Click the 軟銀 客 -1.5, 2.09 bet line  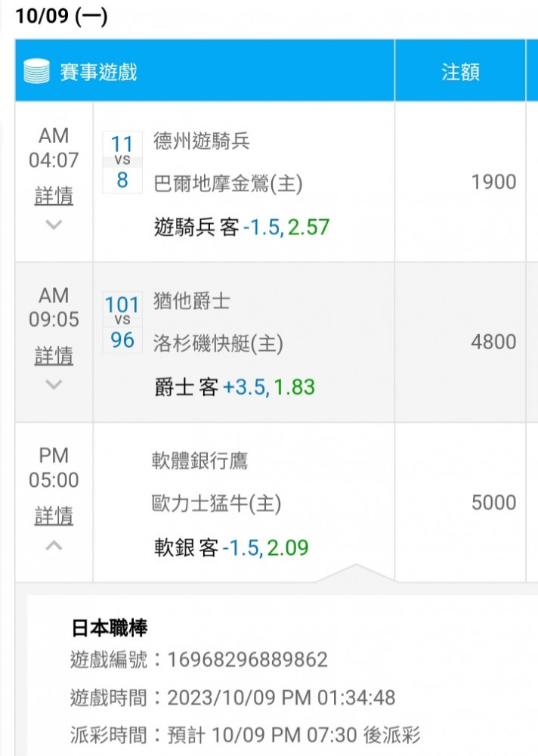click(x=231, y=547)
